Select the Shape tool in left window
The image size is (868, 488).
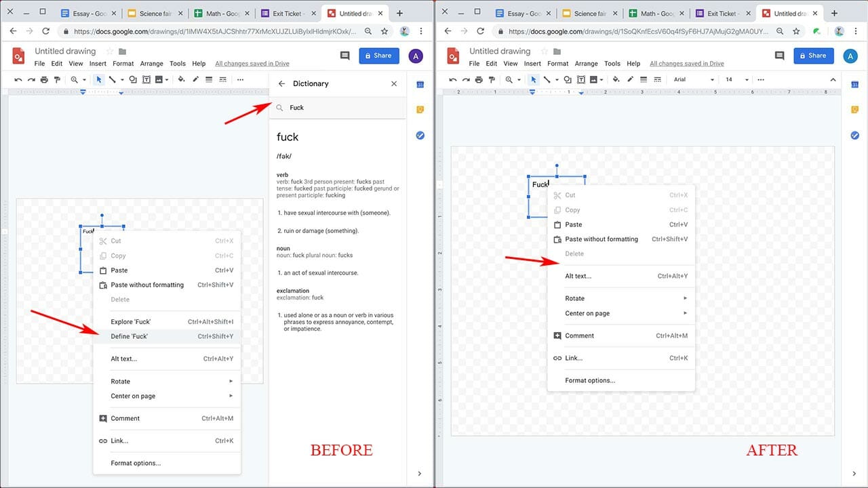pos(133,79)
